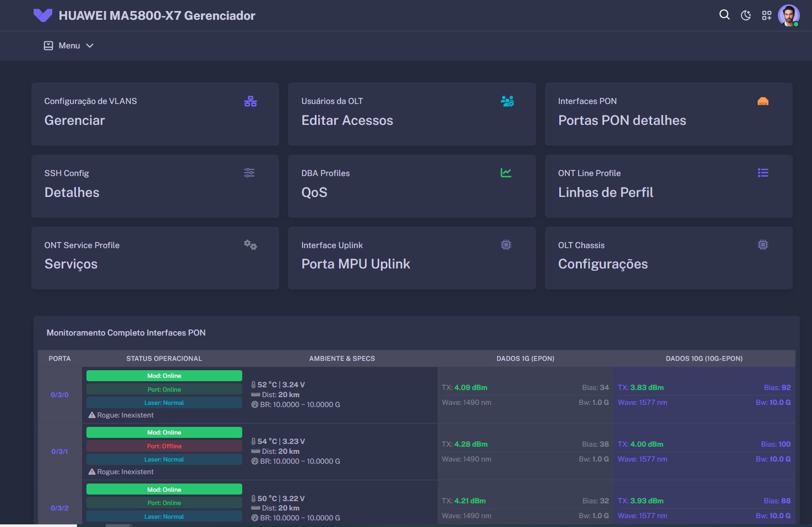Click the HUAWEI MA5800-X7 logo icon

43,15
